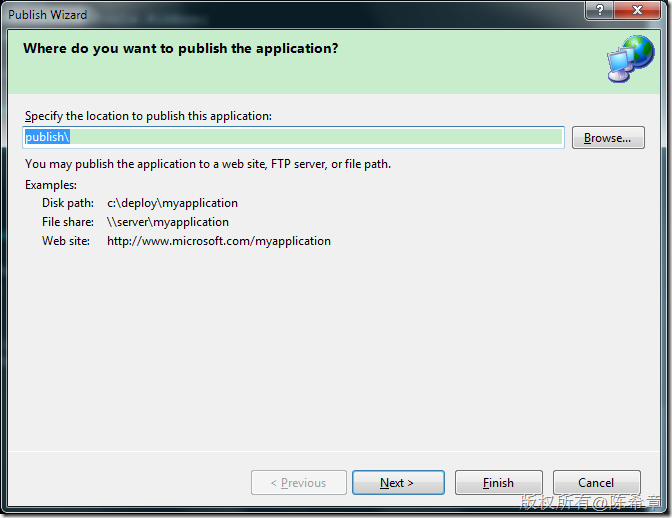Close the Publish Wizard window
The width and height of the screenshot is (672, 518).
click(x=637, y=9)
